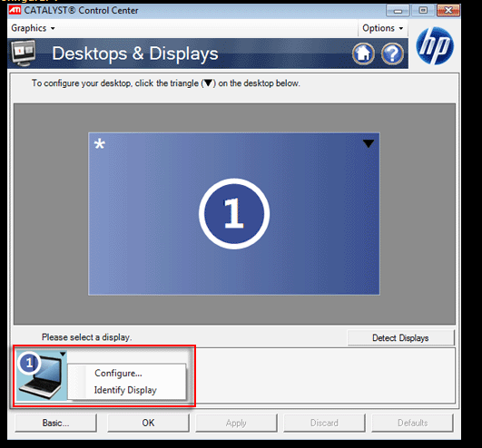Click the Desktops & Displays monitor icon

24,54
